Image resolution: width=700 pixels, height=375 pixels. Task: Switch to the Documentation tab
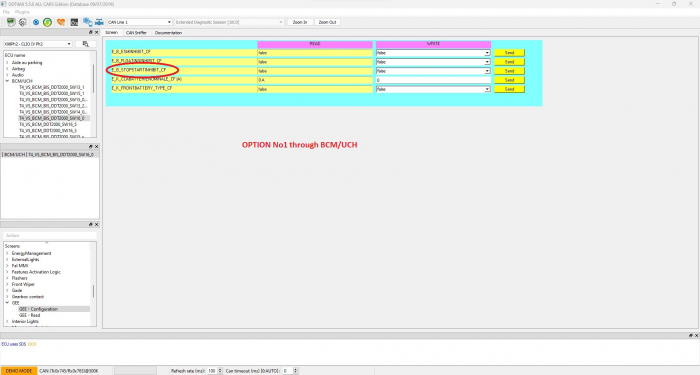tap(168, 33)
